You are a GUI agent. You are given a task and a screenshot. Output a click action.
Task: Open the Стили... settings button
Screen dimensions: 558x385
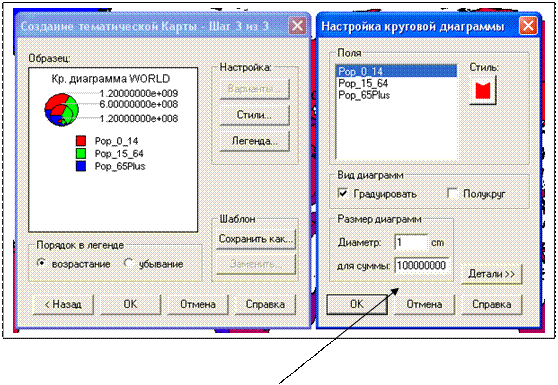(254, 115)
